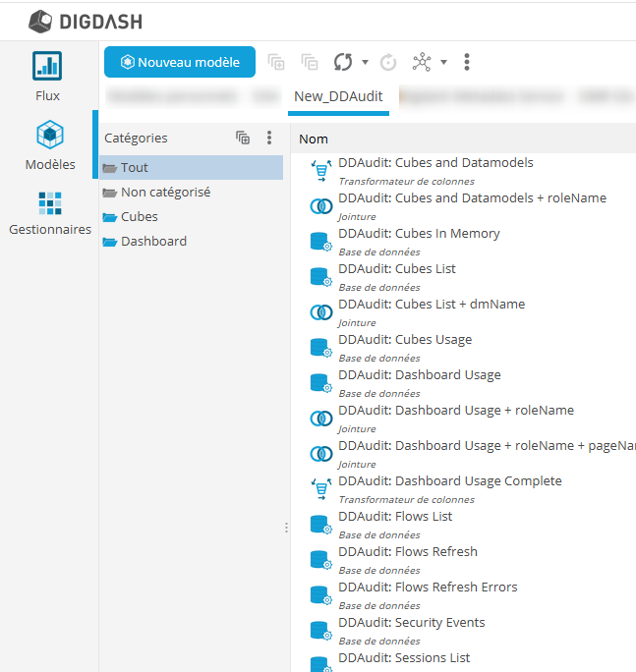
Task: Open dropdown arrow next to synchronize icon
Action: point(365,62)
